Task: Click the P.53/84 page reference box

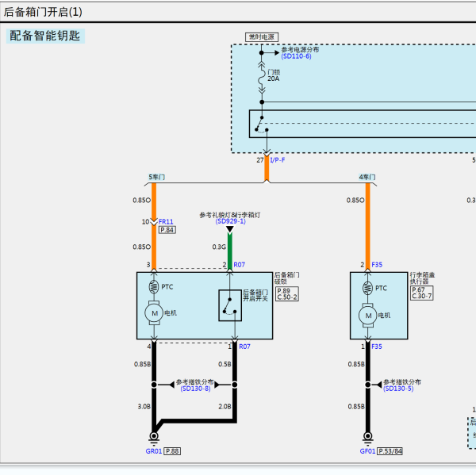Action: pyautogui.click(x=390, y=451)
